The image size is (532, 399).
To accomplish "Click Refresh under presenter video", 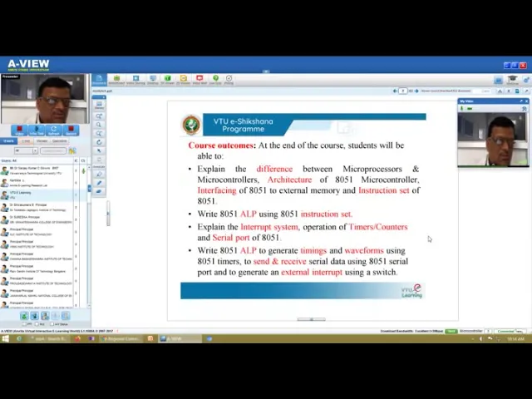I will (x=53, y=131).
